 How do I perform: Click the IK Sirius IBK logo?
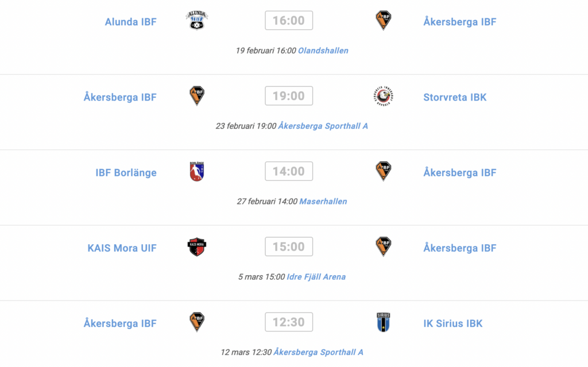pos(383,322)
